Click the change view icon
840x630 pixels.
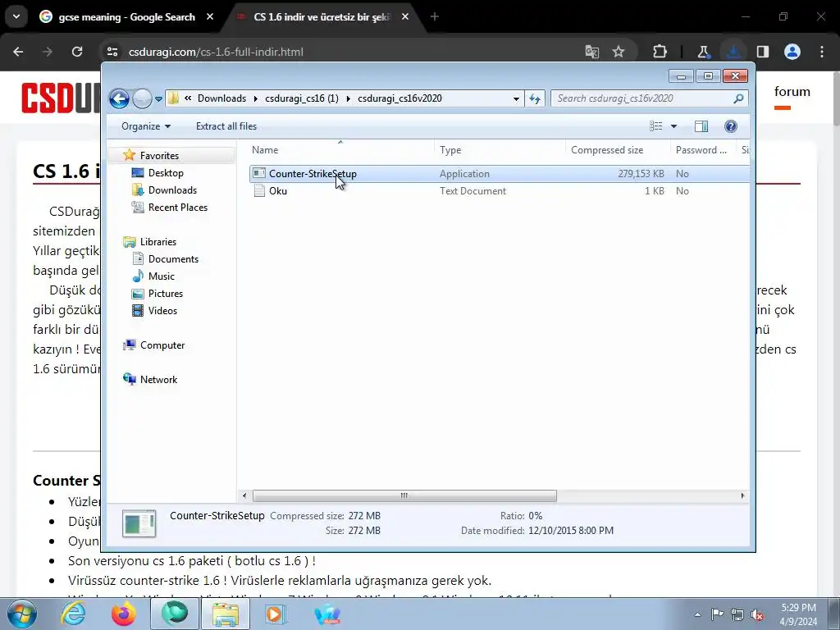pyautogui.click(x=655, y=126)
